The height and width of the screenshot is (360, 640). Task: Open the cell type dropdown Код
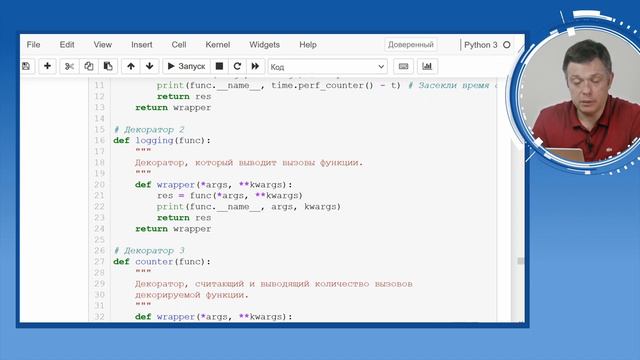pos(327,67)
